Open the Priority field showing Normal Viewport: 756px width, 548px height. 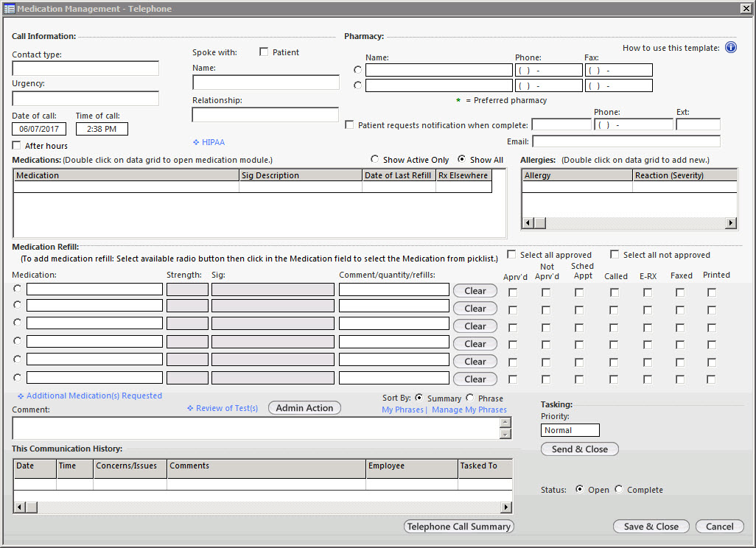click(x=570, y=430)
